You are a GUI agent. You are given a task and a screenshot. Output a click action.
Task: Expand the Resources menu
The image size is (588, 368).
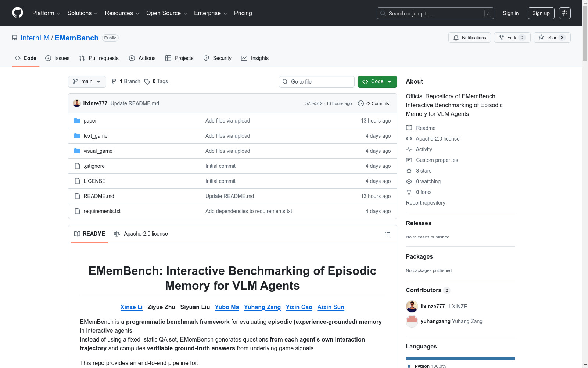tap(122, 13)
